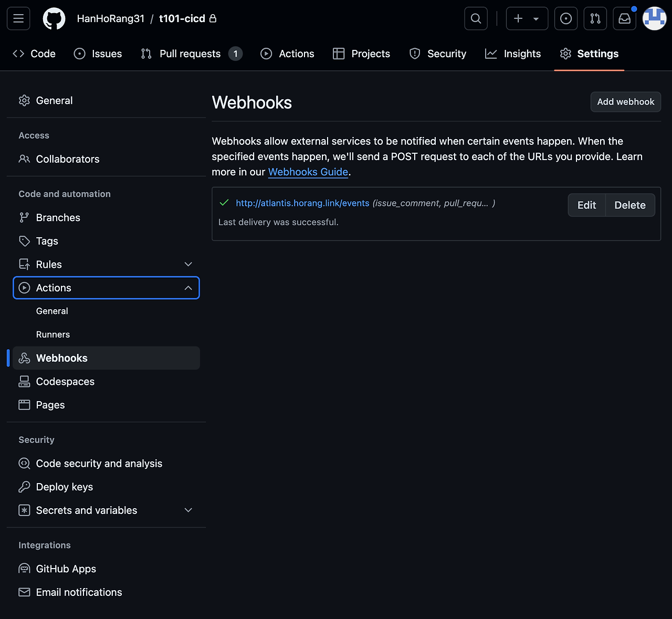
Task: Expand Secrets and variables chevron
Action: coord(188,510)
